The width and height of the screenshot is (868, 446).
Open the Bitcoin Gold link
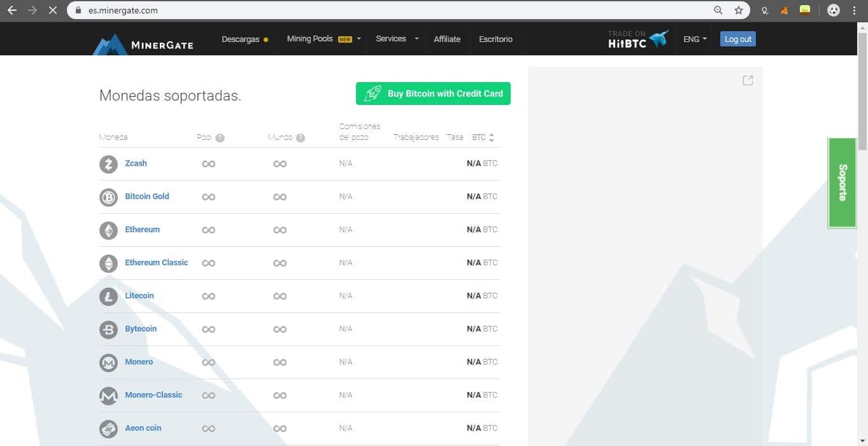pos(147,197)
